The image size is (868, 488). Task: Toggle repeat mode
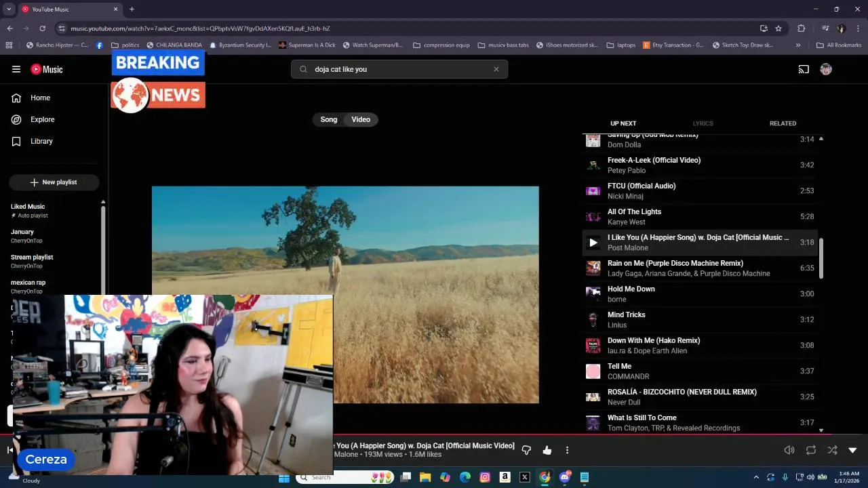(811, 450)
